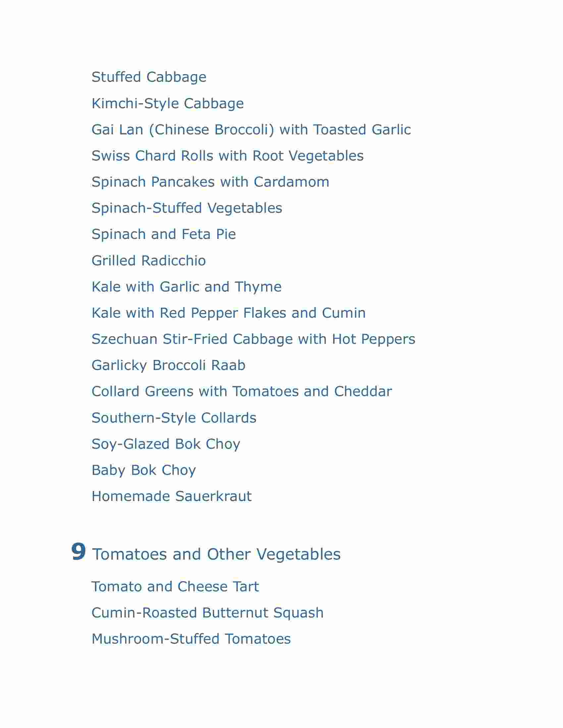Open the Baby Bok Choy link

[x=144, y=470]
